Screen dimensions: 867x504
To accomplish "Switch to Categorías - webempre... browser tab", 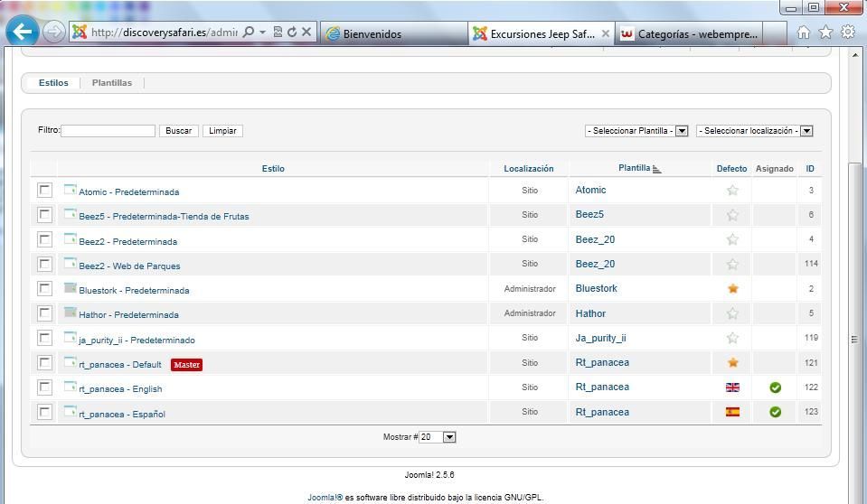I will (689, 33).
